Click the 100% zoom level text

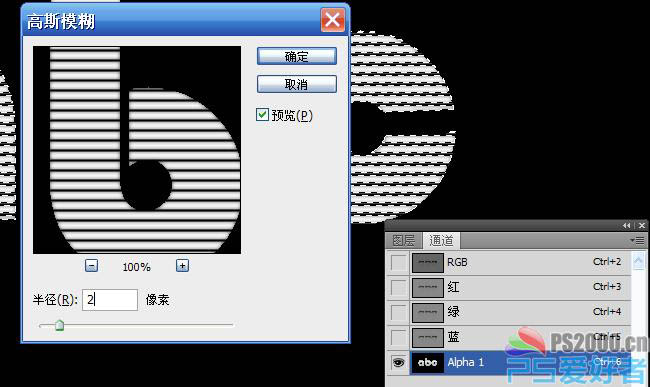pyautogui.click(x=136, y=267)
